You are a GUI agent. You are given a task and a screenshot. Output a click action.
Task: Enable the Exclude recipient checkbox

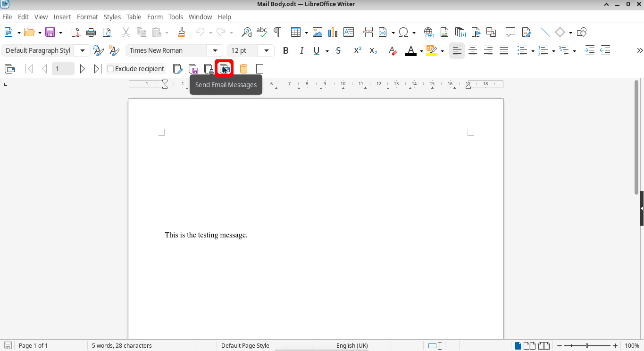(x=110, y=69)
